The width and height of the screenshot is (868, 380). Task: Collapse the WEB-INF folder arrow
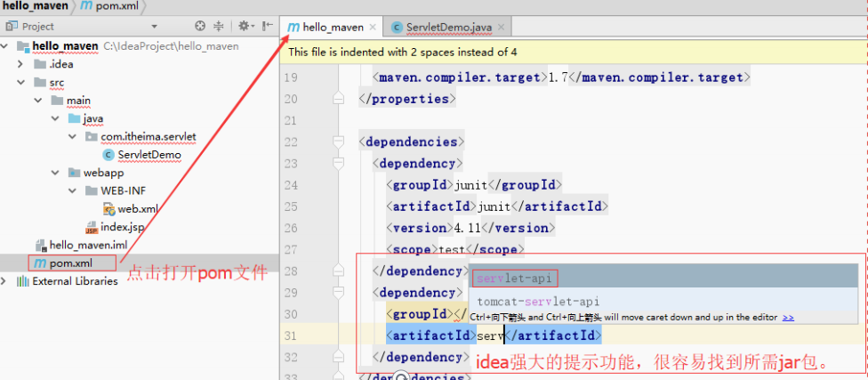click(x=72, y=191)
